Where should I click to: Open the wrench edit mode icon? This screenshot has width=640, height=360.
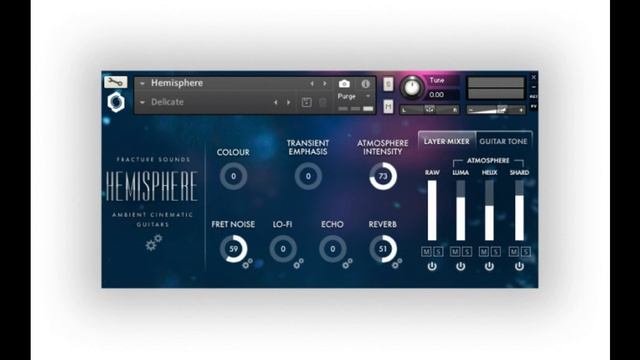coord(116,82)
